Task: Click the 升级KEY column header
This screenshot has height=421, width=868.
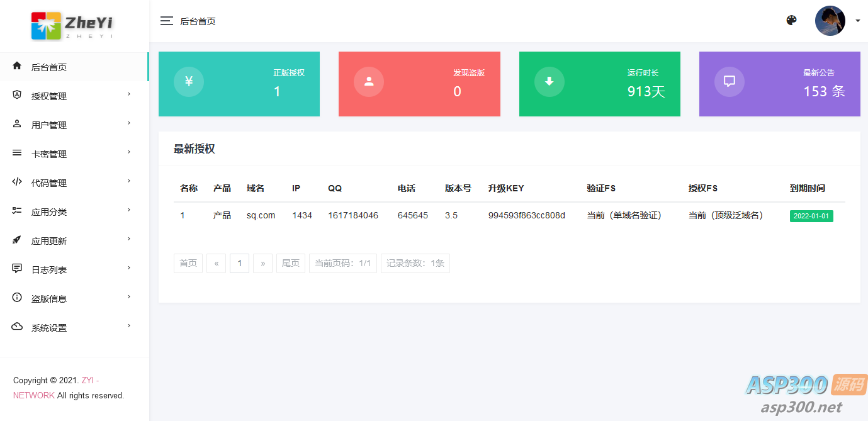Action: [506, 188]
